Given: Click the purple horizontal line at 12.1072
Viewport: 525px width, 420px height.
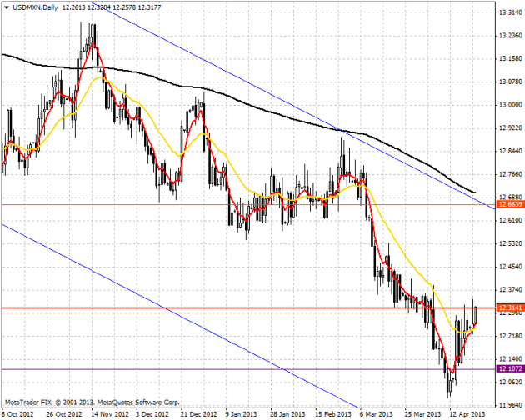Looking at the screenshot, I should pos(250,368).
